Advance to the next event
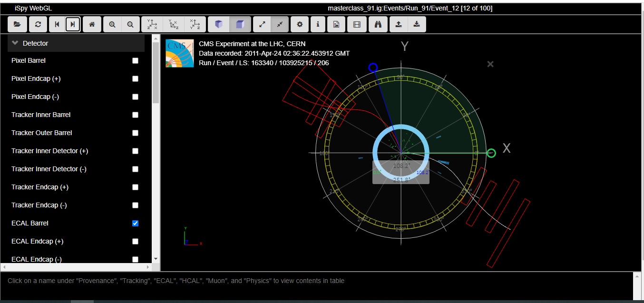 coord(73,24)
